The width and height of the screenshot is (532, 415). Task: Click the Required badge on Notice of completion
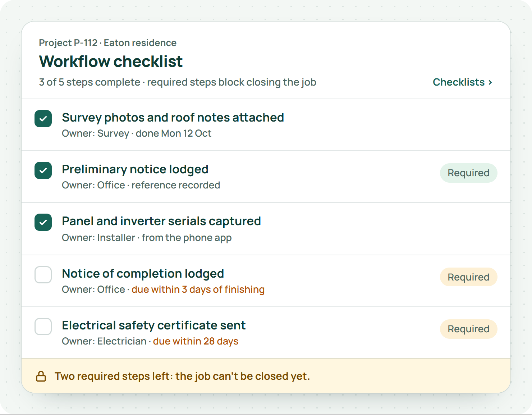point(468,277)
